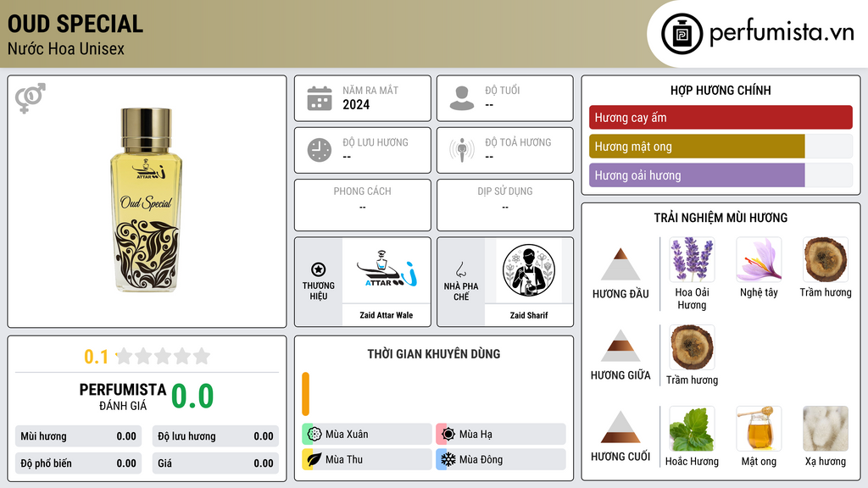Click the person icon for age group
This screenshot has width=868, height=488.
pyautogui.click(x=462, y=98)
